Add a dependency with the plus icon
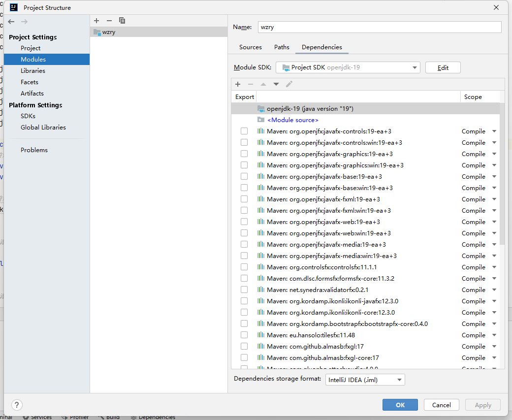This screenshot has height=420, width=512. tap(238, 84)
